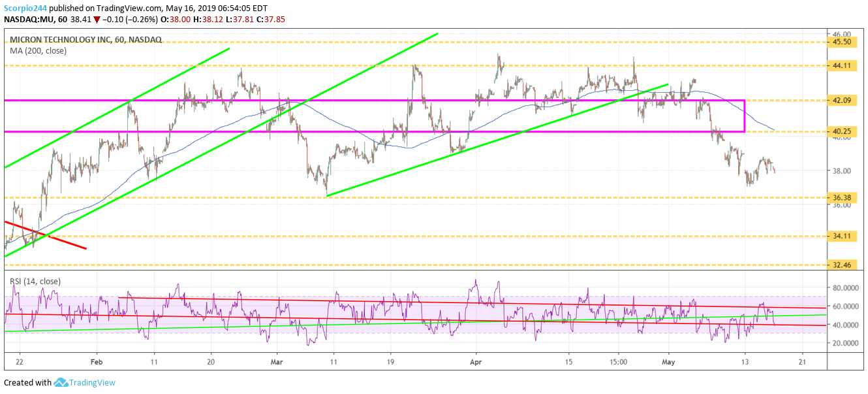The height and width of the screenshot is (394, 868).
Task: Click the 19 date label on time axis
Action: coord(389,361)
